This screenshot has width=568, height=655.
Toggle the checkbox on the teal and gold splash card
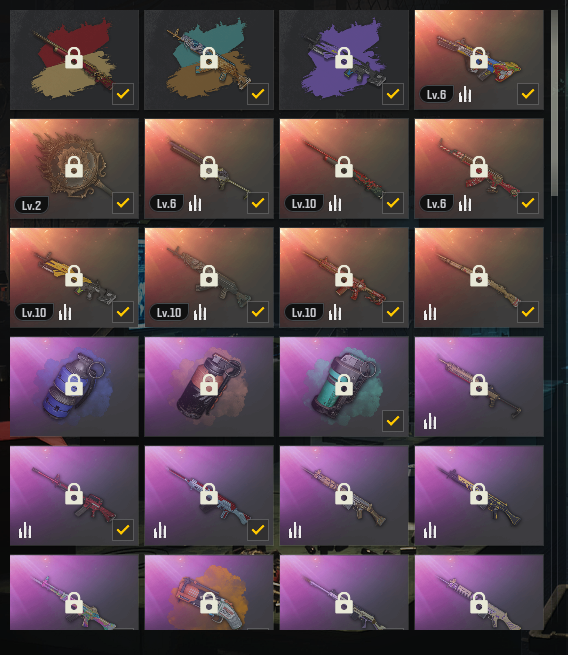[x=258, y=94]
